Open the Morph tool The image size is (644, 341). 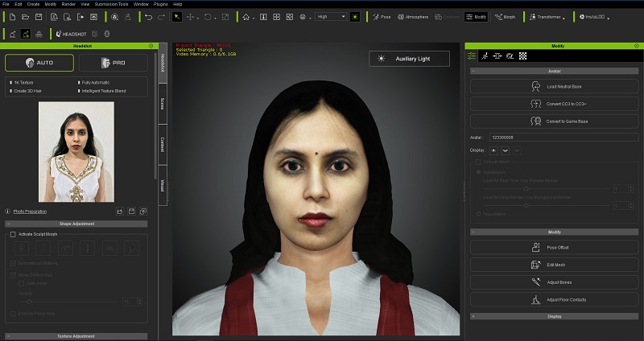[504, 16]
